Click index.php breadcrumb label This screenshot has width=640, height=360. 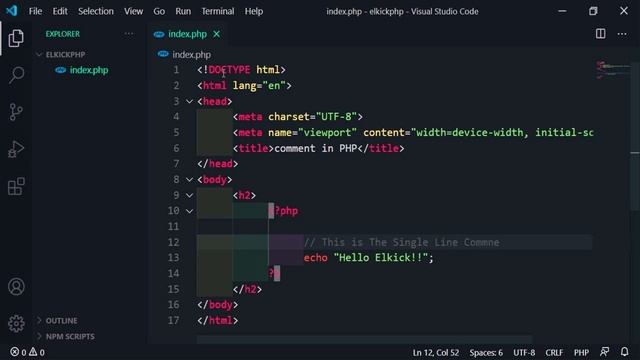pyautogui.click(x=191, y=54)
